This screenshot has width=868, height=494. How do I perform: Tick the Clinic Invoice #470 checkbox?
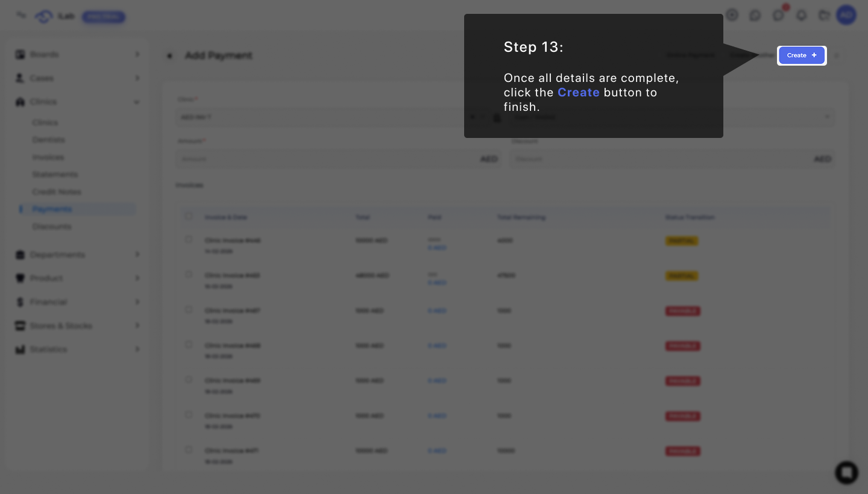[x=189, y=414]
